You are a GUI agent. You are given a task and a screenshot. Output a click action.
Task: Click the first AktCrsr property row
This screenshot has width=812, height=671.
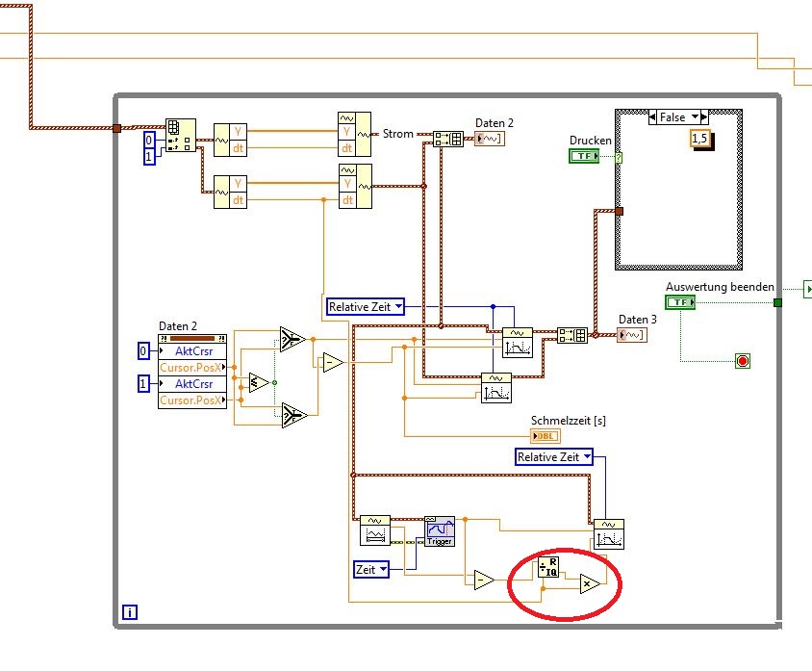(x=192, y=351)
